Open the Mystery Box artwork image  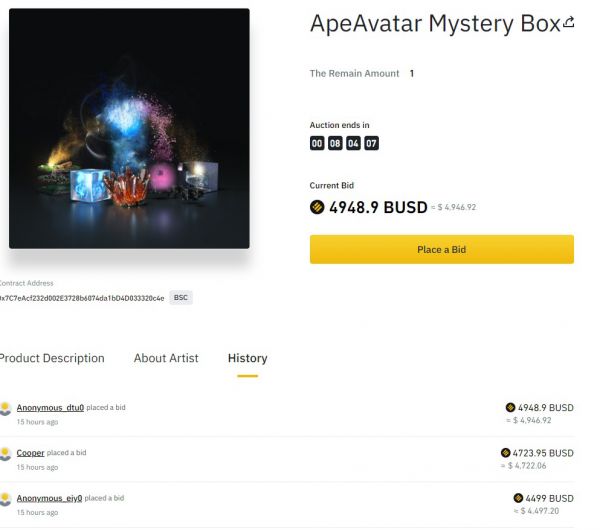129,128
